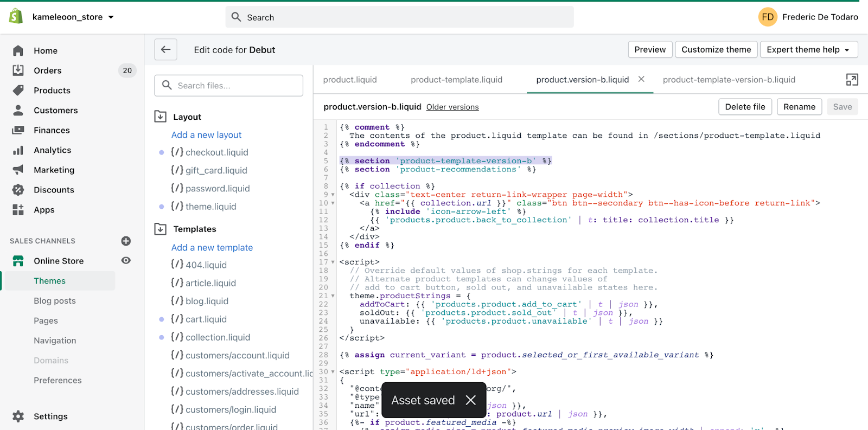Click the fullscreen expand editor icon
This screenshot has width=868, height=430.
[x=852, y=80]
